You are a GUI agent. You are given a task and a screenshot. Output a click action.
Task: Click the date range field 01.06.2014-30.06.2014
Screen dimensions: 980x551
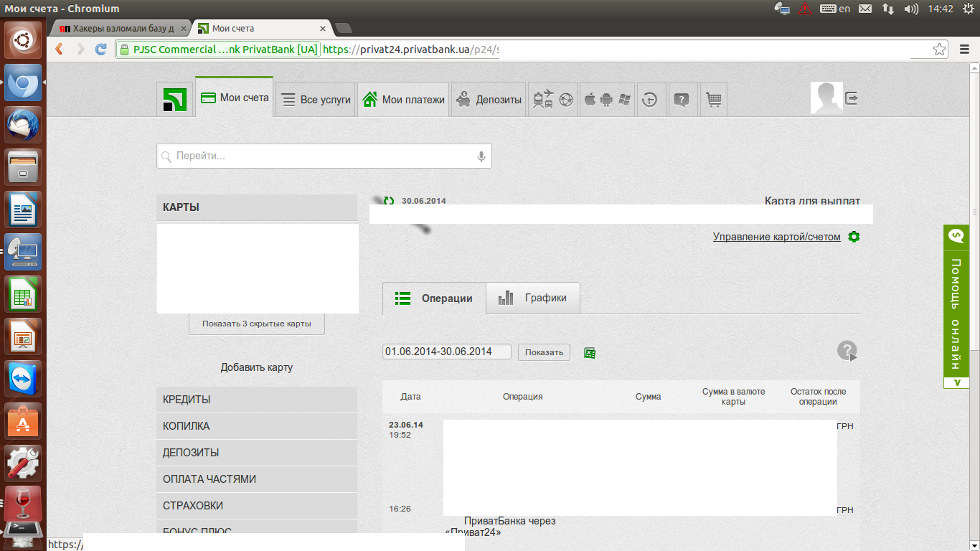[447, 352]
